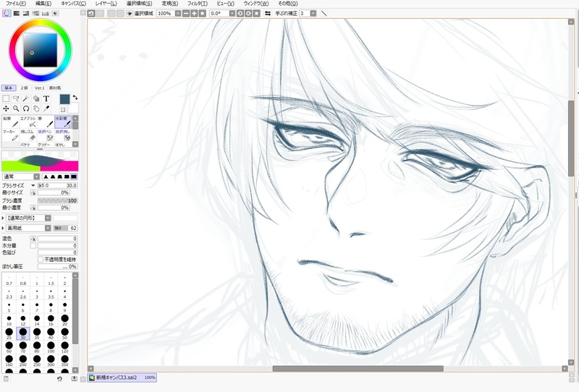Open the stabilizer (手ぶれ補正) dropdown

[313, 13]
